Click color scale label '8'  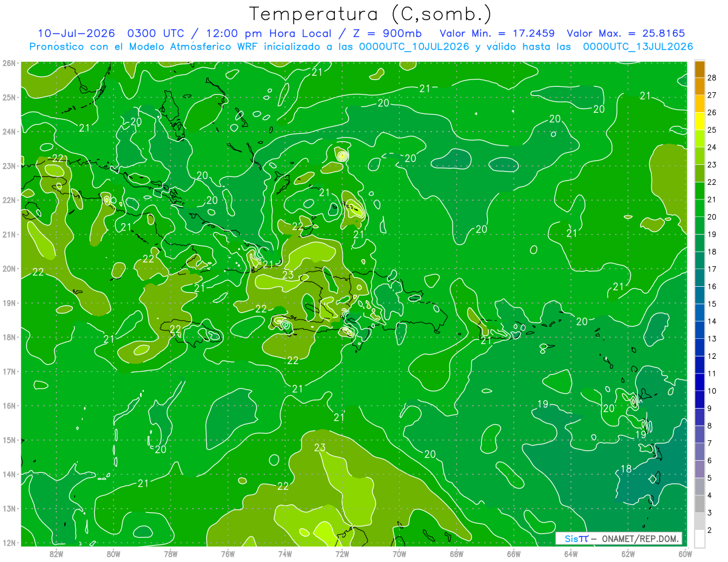point(710,426)
